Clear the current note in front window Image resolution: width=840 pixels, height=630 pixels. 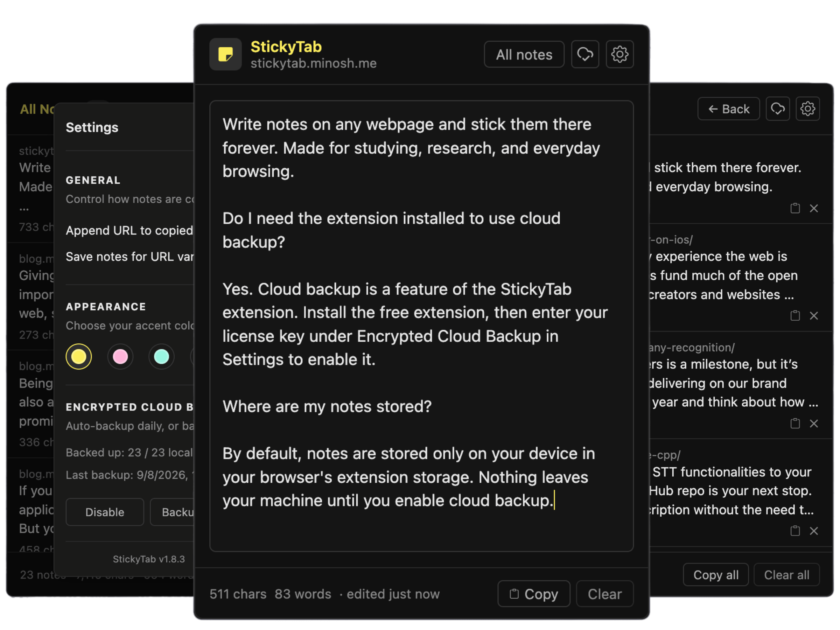click(604, 594)
